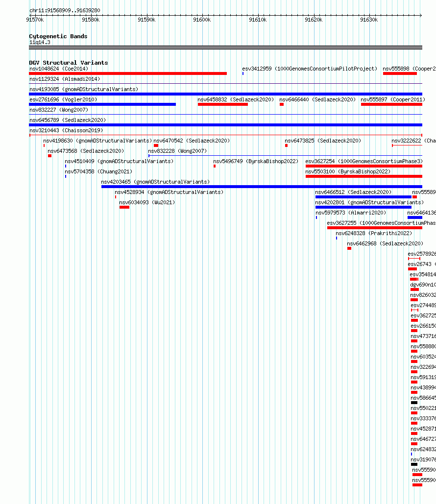Click the blue bar under nsv6466512 (Sedlazeck2020)
Screen dimensions: 436x504
[x=363, y=197]
